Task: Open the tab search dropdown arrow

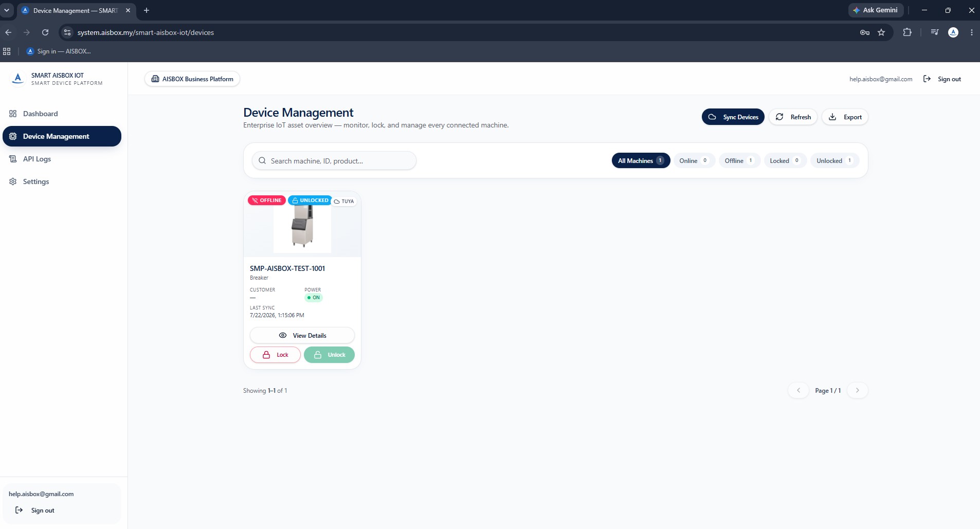Action: pyautogui.click(x=7, y=10)
